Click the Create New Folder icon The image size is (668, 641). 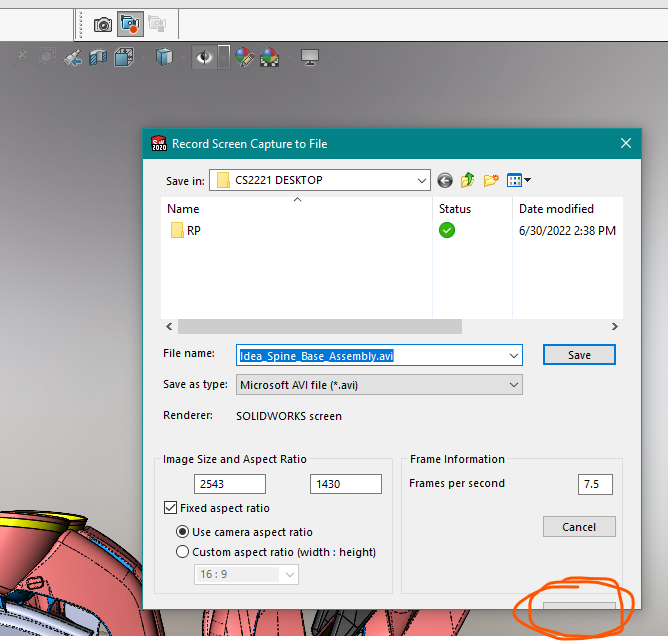coord(491,180)
